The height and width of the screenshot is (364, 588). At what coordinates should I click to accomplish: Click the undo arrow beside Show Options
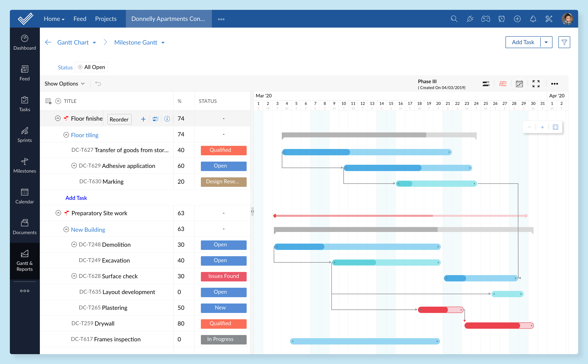click(x=98, y=84)
